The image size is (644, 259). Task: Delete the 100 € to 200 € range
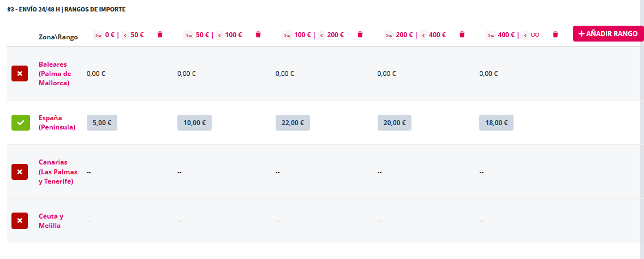(360, 34)
